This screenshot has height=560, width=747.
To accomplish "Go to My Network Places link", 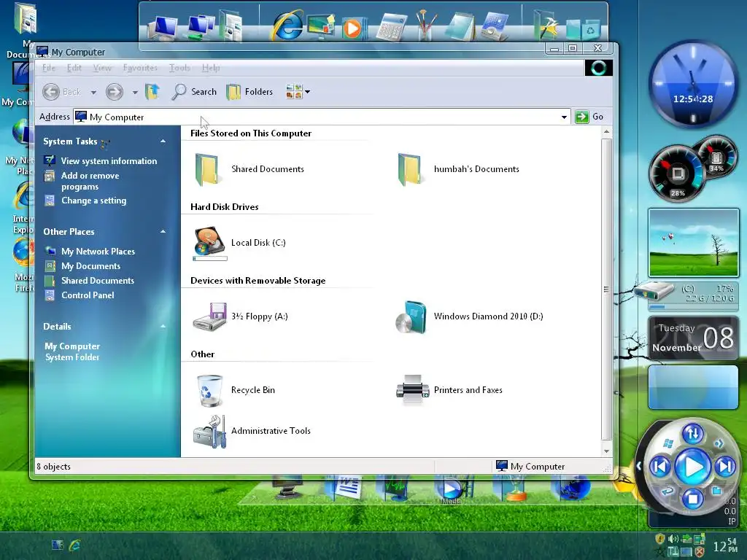I will [x=98, y=252].
